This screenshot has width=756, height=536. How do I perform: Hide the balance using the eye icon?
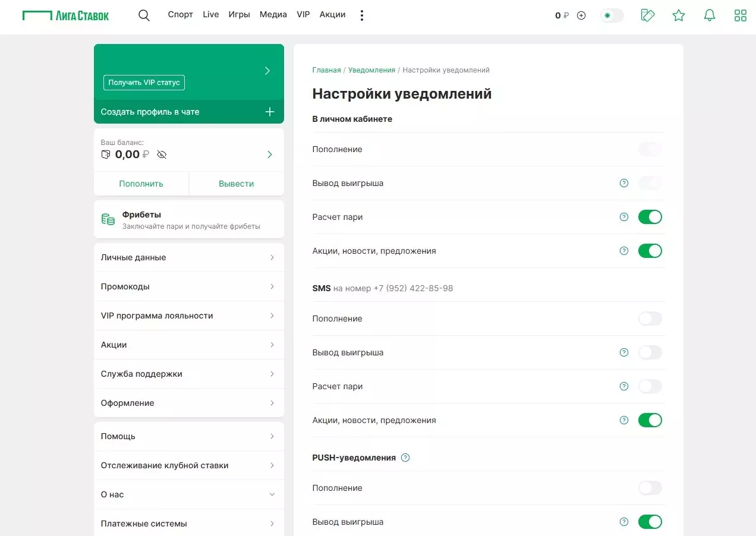click(162, 154)
